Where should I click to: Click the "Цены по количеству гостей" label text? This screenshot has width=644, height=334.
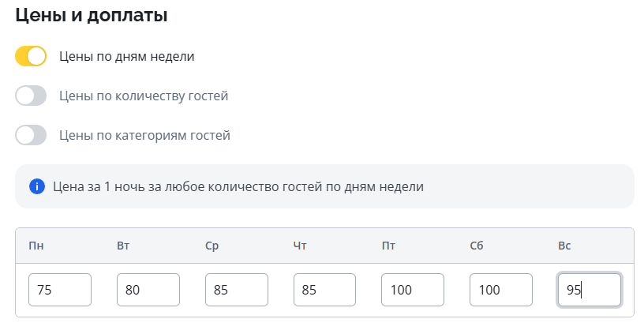[144, 96]
